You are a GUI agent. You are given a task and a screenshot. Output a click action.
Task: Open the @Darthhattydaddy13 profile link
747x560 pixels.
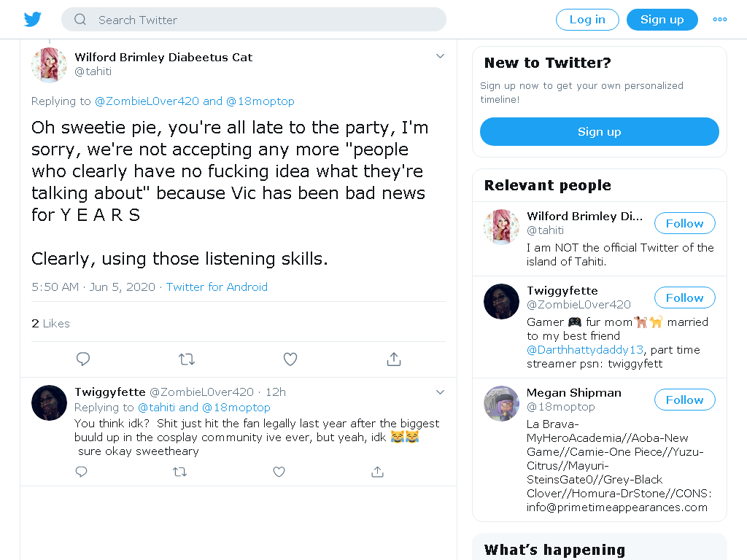585,350
